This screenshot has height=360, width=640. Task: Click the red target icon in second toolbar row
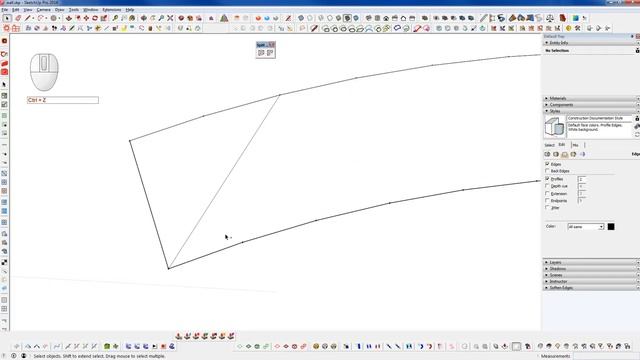coord(7,28)
